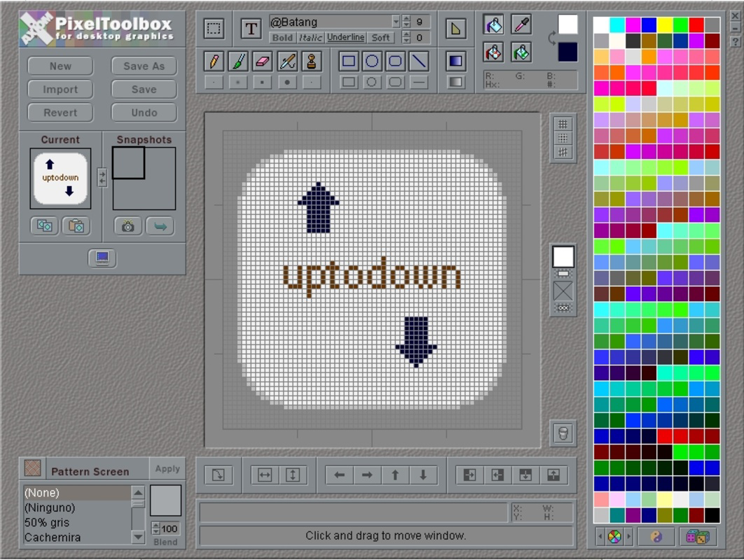The height and width of the screenshot is (560, 744).
Task: Select the Eraser tool
Action: tap(263, 61)
